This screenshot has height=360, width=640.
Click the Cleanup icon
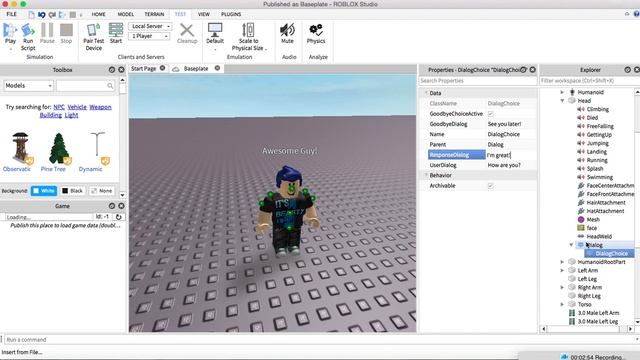pos(187,31)
